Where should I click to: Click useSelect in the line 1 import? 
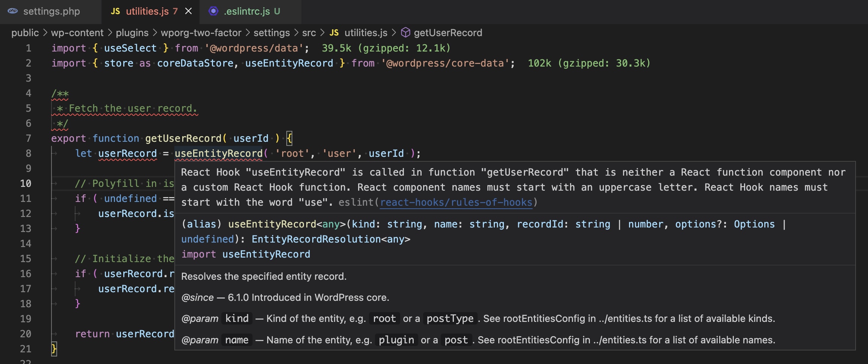[x=130, y=48]
